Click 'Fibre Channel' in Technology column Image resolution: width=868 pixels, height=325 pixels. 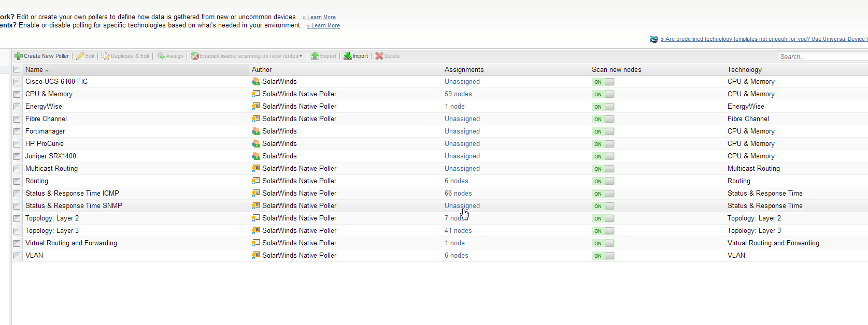pos(748,119)
